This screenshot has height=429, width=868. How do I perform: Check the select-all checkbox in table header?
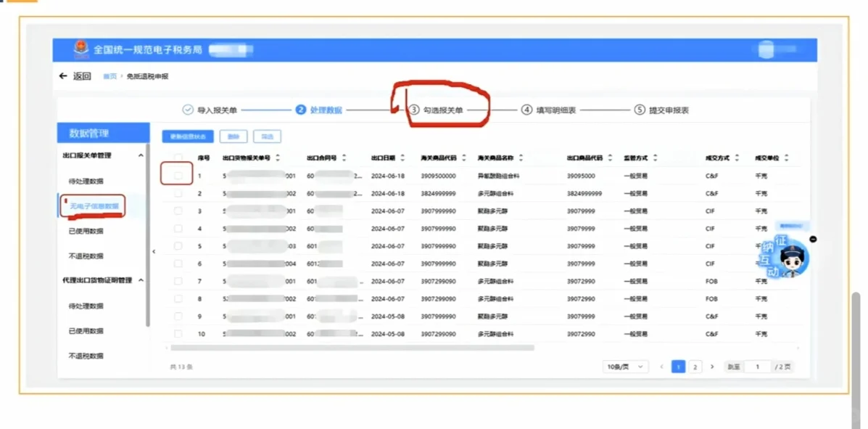coord(176,157)
